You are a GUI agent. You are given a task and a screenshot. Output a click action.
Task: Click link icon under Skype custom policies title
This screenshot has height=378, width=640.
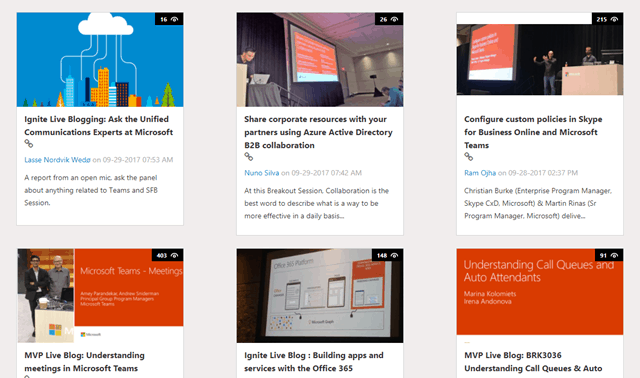(469, 157)
